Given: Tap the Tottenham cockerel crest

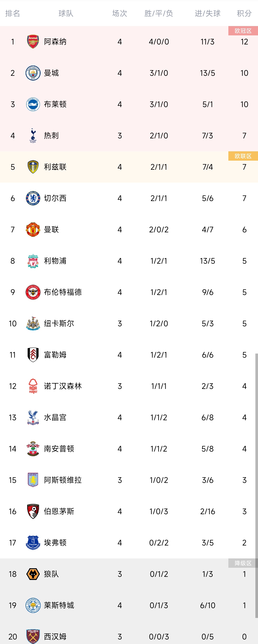Looking at the screenshot, I should pyautogui.click(x=33, y=136).
